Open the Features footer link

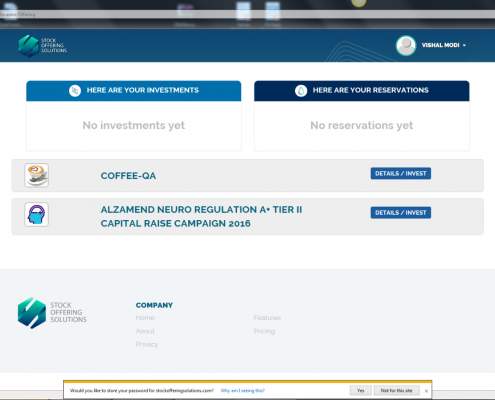point(267,318)
